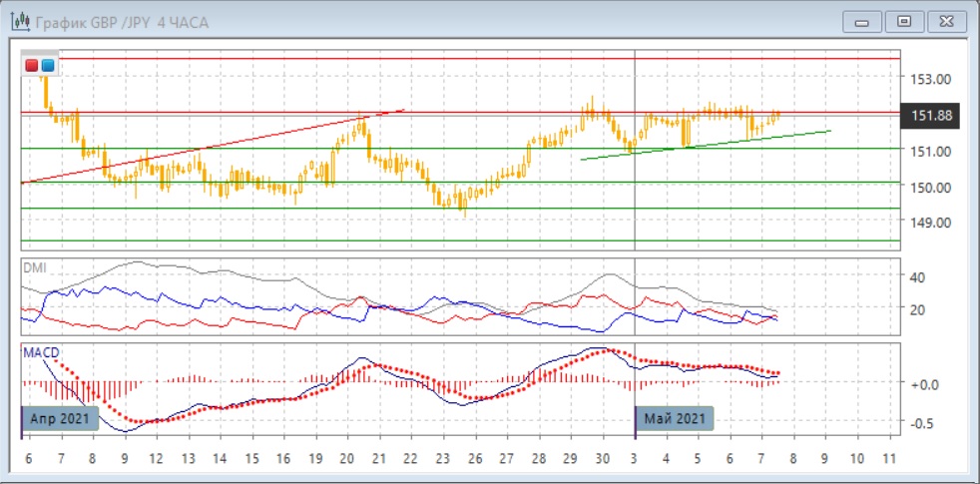The image size is (980, 484).
Task: Click the 40 level on DMI scale
Action: tap(917, 277)
